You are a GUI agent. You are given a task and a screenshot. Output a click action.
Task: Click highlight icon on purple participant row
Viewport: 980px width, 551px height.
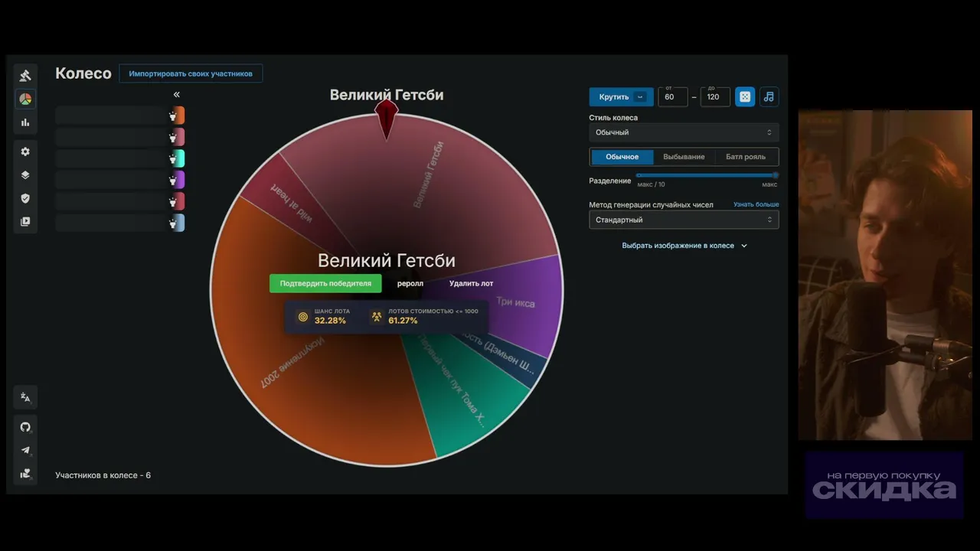[173, 181]
